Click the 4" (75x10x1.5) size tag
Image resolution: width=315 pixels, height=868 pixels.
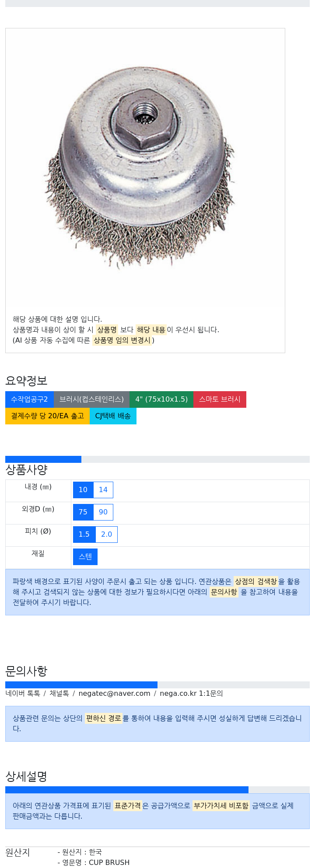pos(161,399)
